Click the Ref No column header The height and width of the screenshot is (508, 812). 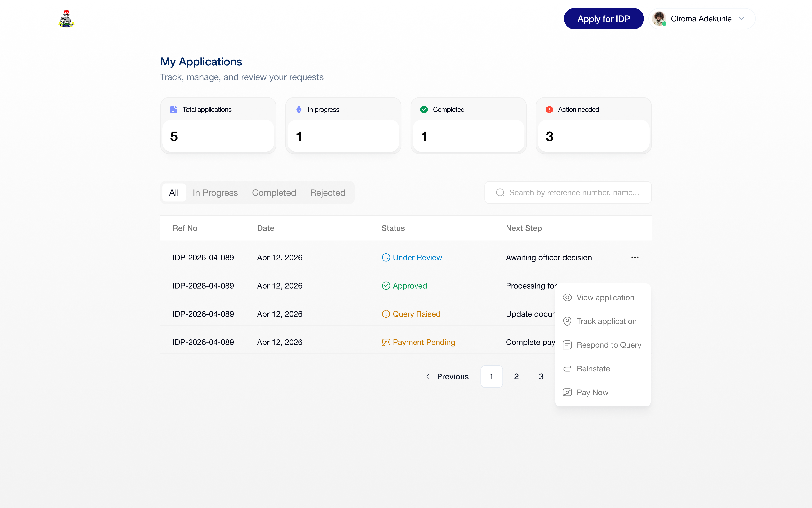click(185, 228)
